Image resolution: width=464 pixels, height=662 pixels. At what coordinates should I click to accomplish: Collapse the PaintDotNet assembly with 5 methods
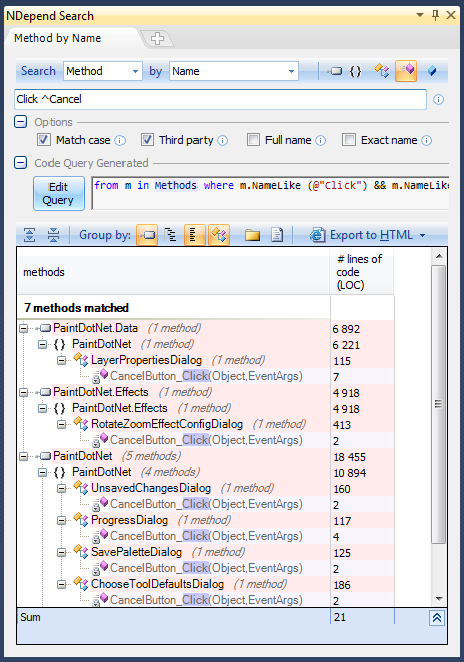tap(24, 456)
